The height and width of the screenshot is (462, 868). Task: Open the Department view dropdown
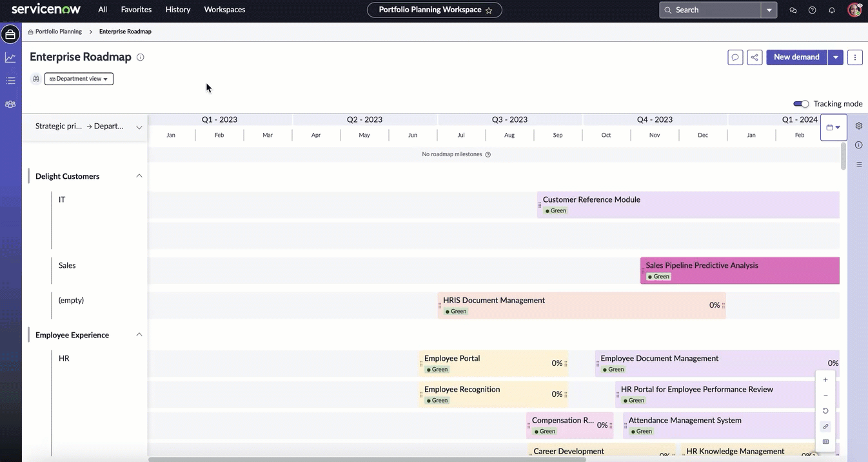[x=79, y=79]
